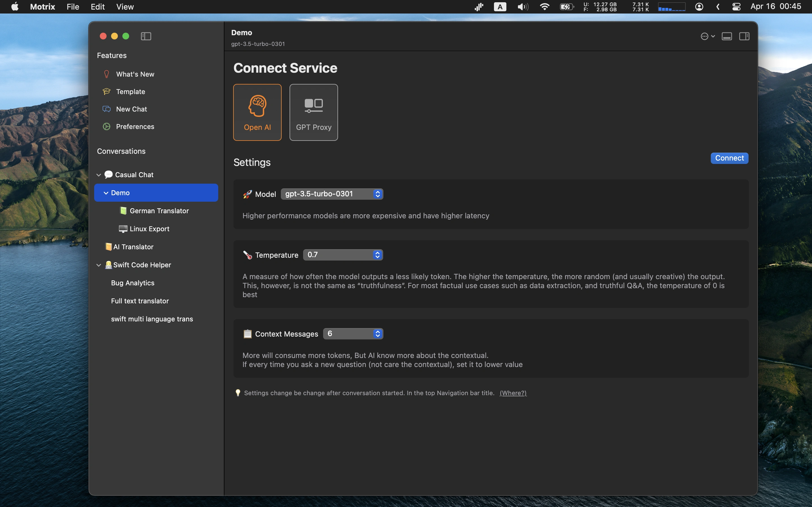This screenshot has height=507, width=812.
Task: Start a New Chat from the sidebar
Action: (131, 109)
